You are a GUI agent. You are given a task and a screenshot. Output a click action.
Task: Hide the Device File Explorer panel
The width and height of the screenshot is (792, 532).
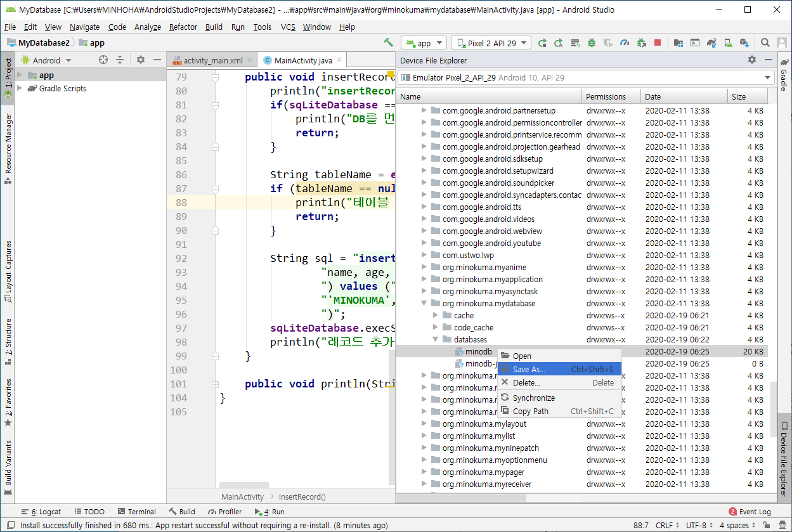[x=768, y=60]
